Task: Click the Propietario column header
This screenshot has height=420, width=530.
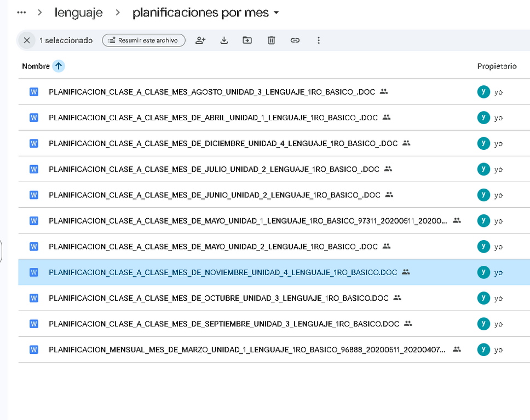Action: point(497,66)
